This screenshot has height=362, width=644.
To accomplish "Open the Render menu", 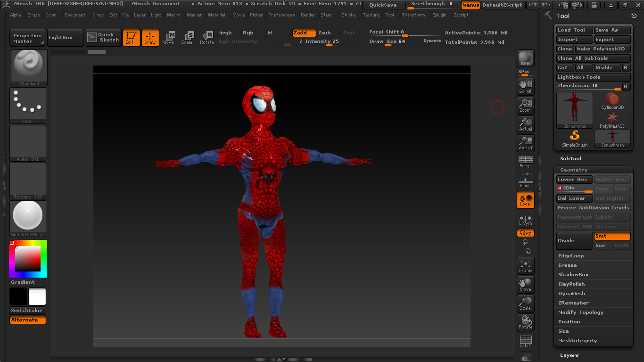I will pyautogui.click(x=308, y=15).
